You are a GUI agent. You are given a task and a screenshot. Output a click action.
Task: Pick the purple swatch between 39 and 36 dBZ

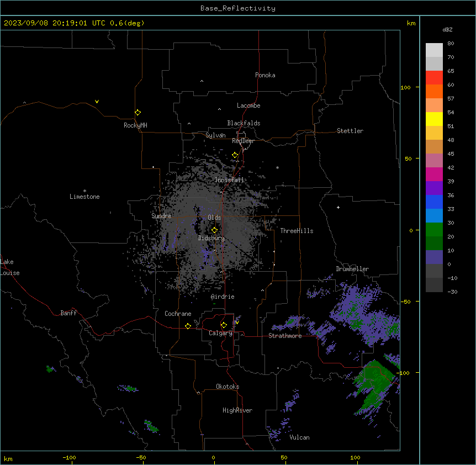pyautogui.click(x=434, y=188)
